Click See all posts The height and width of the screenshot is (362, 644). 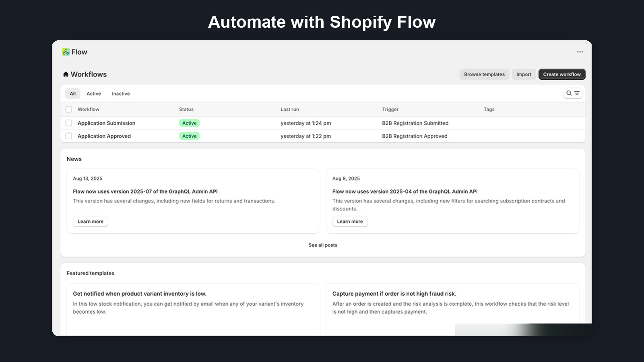(323, 245)
